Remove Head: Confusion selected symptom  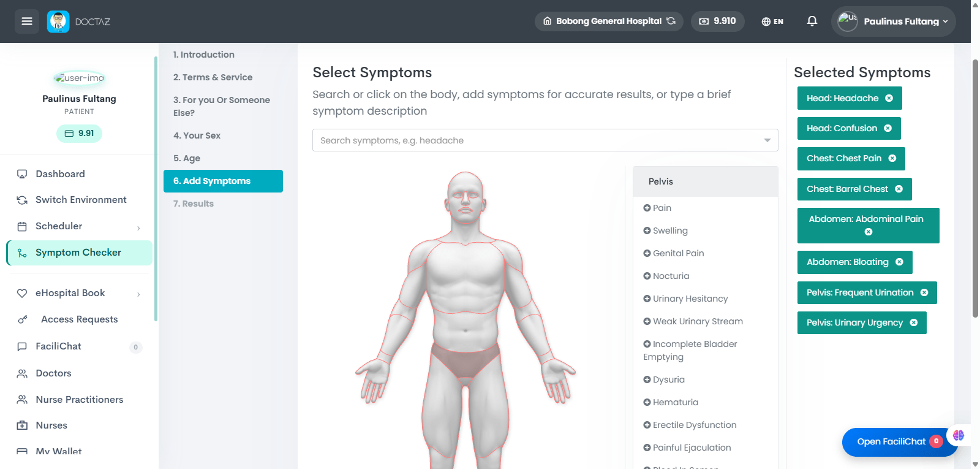point(888,128)
